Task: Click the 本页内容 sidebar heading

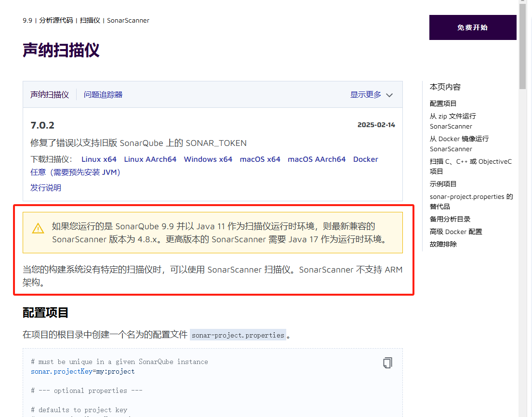Action: [x=445, y=87]
